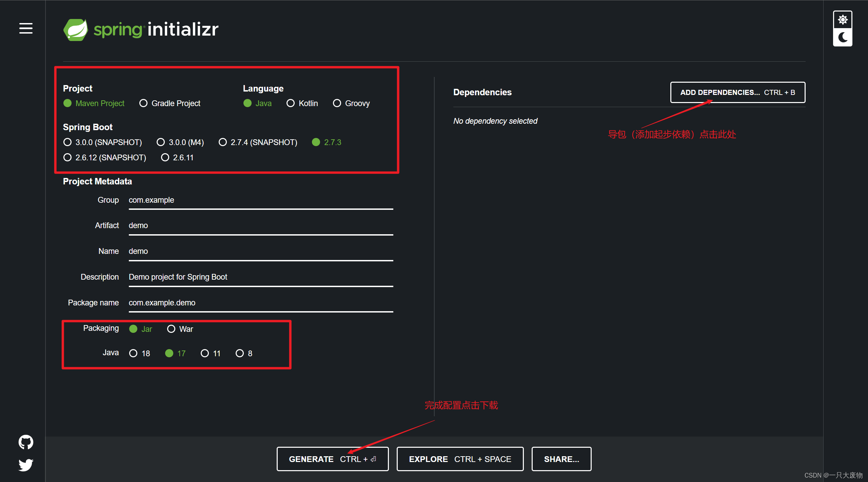Screen dimensions: 868x482
Task: Choose Java as the language
Action: pos(258,103)
